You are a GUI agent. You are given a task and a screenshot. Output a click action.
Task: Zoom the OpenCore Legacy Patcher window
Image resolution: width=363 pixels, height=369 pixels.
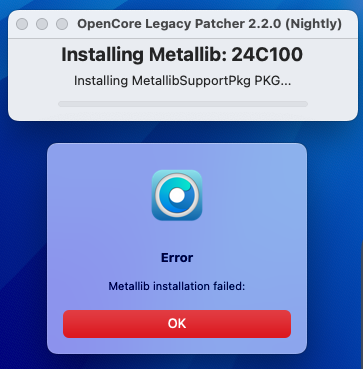tap(62, 24)
